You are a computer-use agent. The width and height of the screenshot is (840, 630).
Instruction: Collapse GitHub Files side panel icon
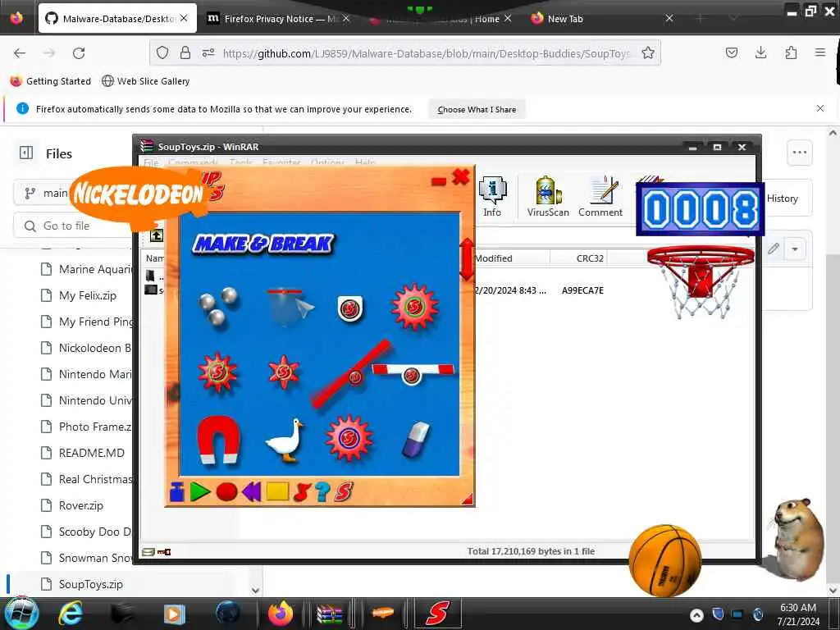[x=26, y=153]
